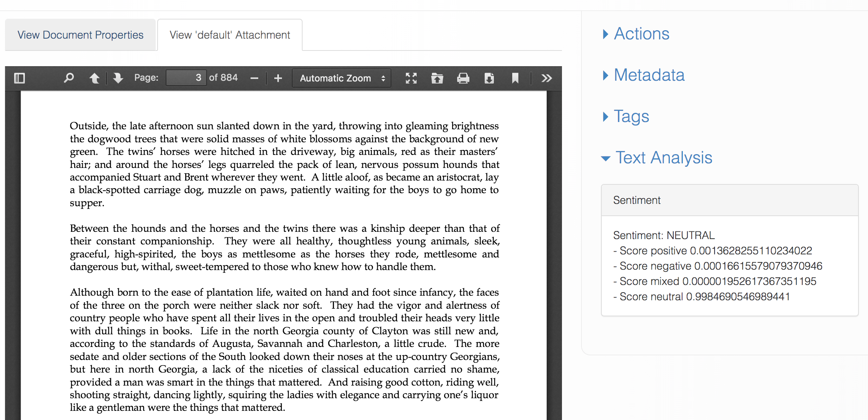Click the 'Sentiment: NEUTRAL' text

tap(664, 235)
